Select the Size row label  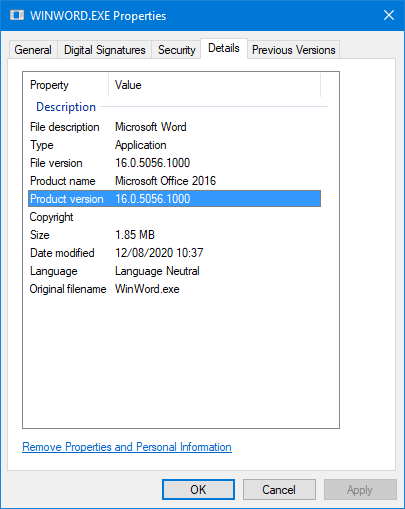click(x=40, y=235)
